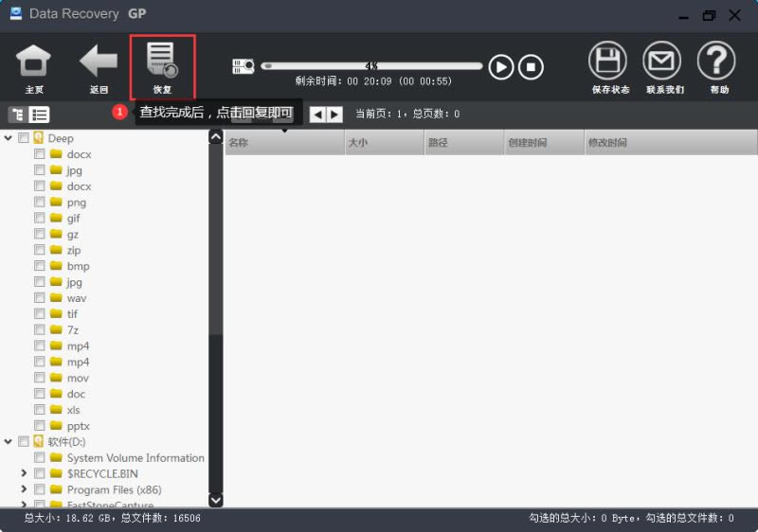Open the 联系我们 contact us icon
This screenshot has width=758, height=532.
(661, 61)
